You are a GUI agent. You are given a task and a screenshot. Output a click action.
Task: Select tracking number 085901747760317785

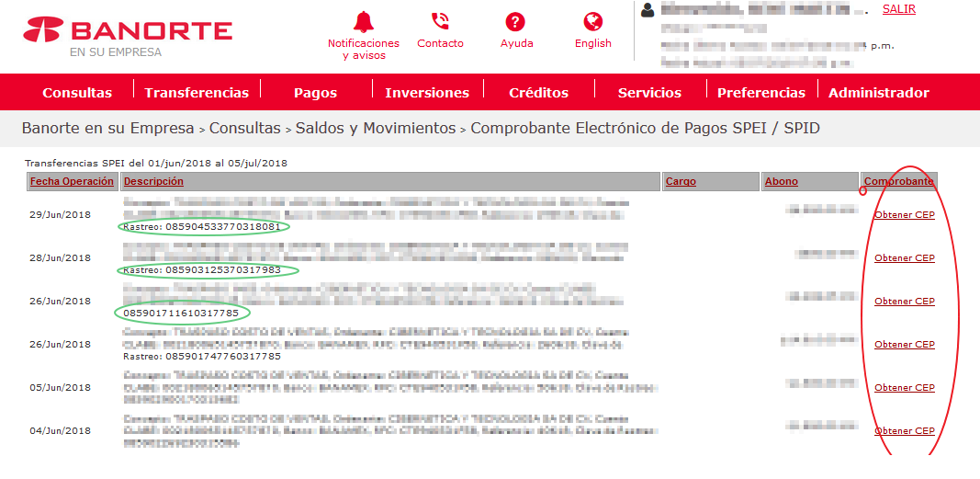tap(223, 357)
